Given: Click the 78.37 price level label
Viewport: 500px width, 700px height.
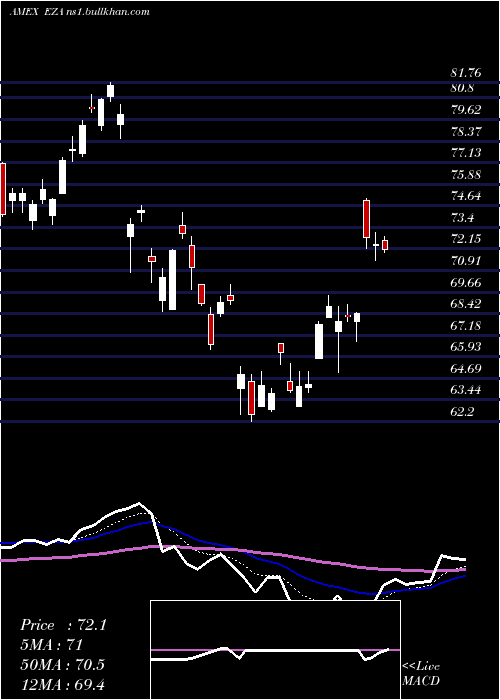Looking at the screenshot, I should click(x=467, y=131).
